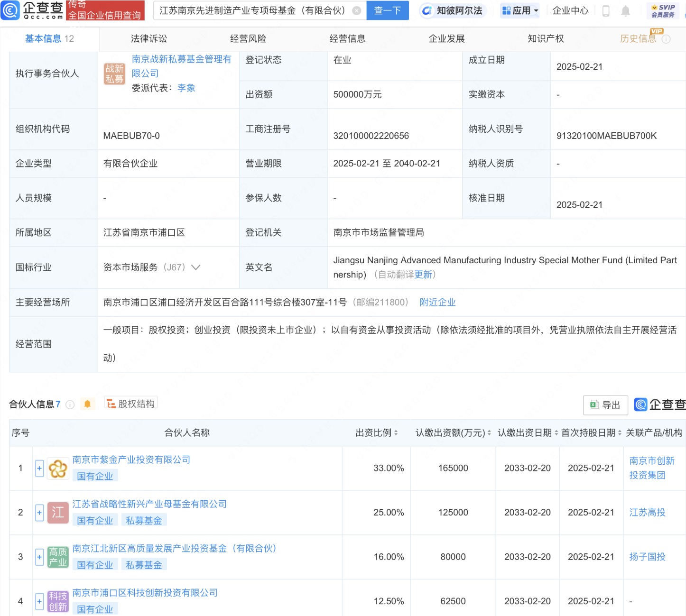Screen dimensions: 686x616
Task: Expand the 南京市紫金产业投资有限公司 row plus sign
Action: point(39,468)
